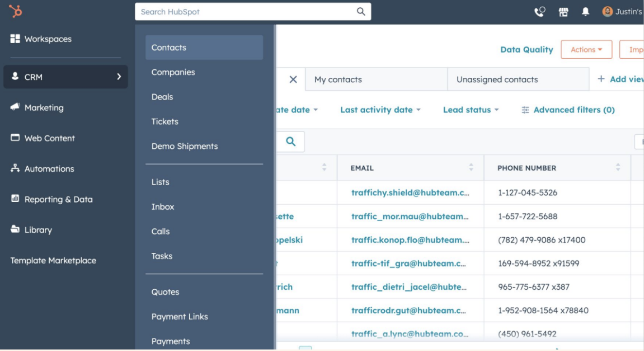Switch to My contacts tab
The height and width of the screenshot is (351, 644).
pos(376,79)
